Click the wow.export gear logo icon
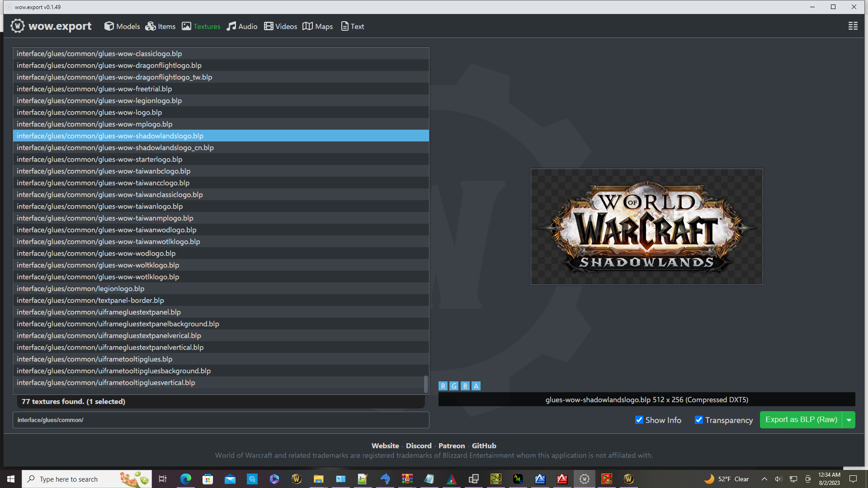 18,26
